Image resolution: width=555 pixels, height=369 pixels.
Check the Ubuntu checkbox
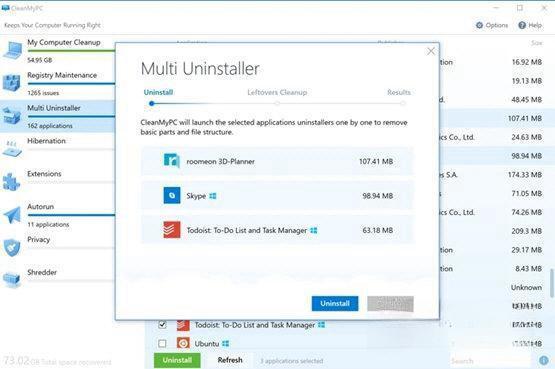click(x=162, y=343)
